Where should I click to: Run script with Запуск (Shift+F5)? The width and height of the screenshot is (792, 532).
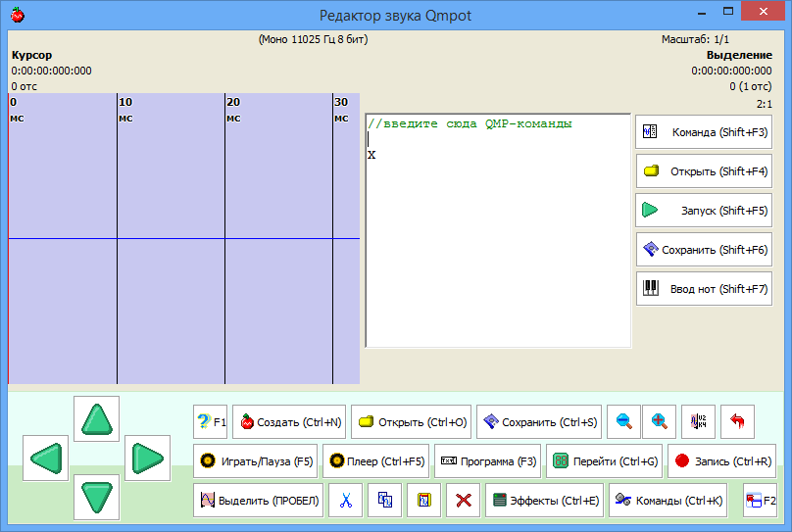(704, 210)
